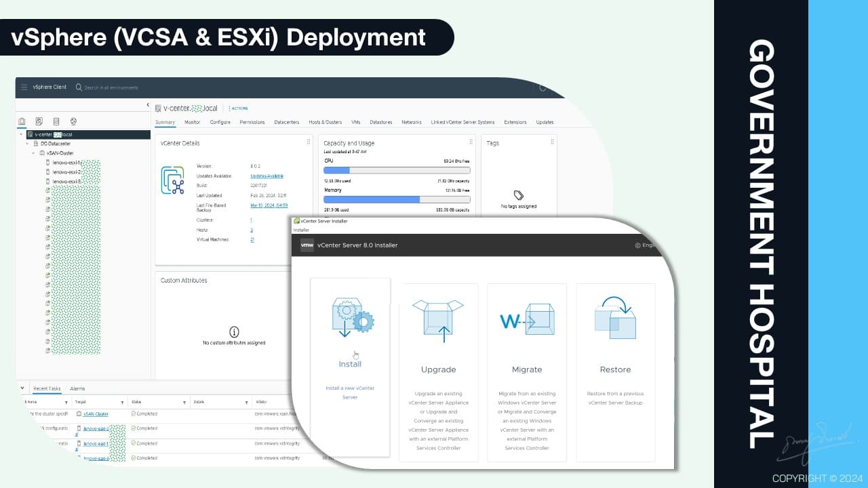Choose the Restore option in installer
Screen dimensions: 868x488
click(x=615, y=373)
